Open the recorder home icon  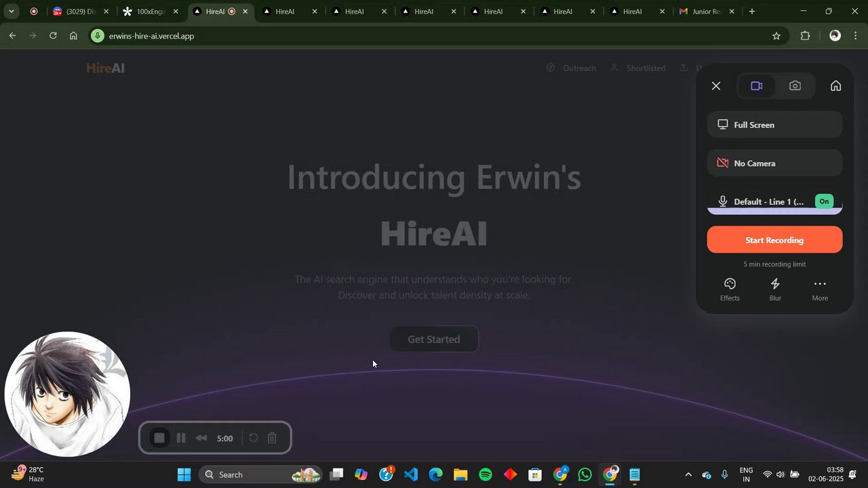point(835,86)
